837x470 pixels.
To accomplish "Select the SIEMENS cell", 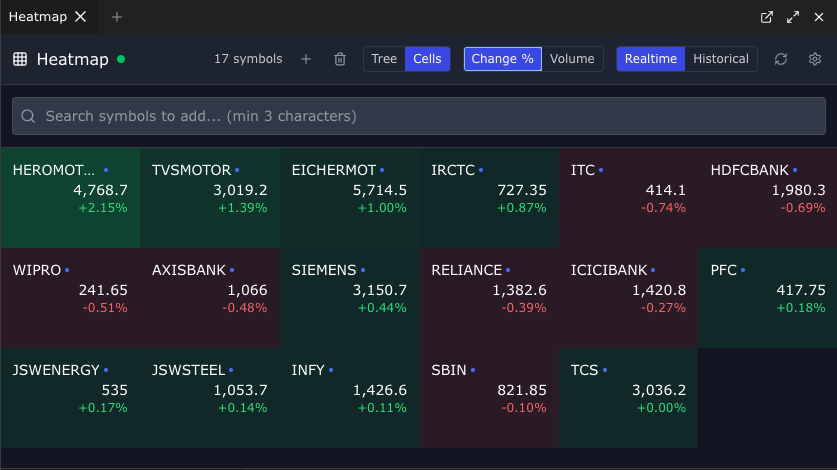I will 349,297.
